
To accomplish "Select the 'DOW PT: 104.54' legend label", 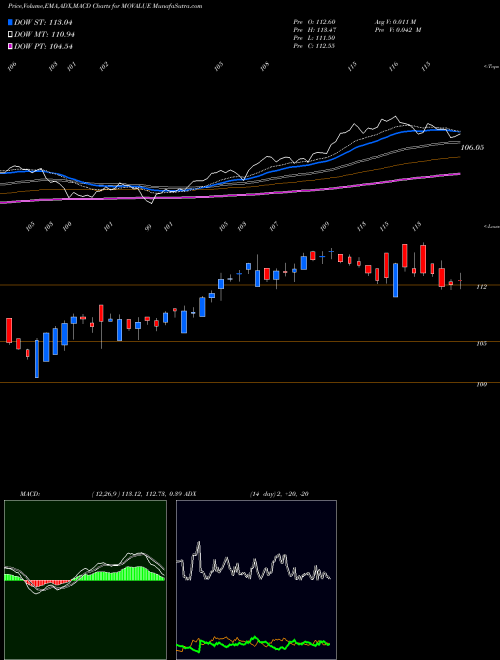I will point(44,46).
